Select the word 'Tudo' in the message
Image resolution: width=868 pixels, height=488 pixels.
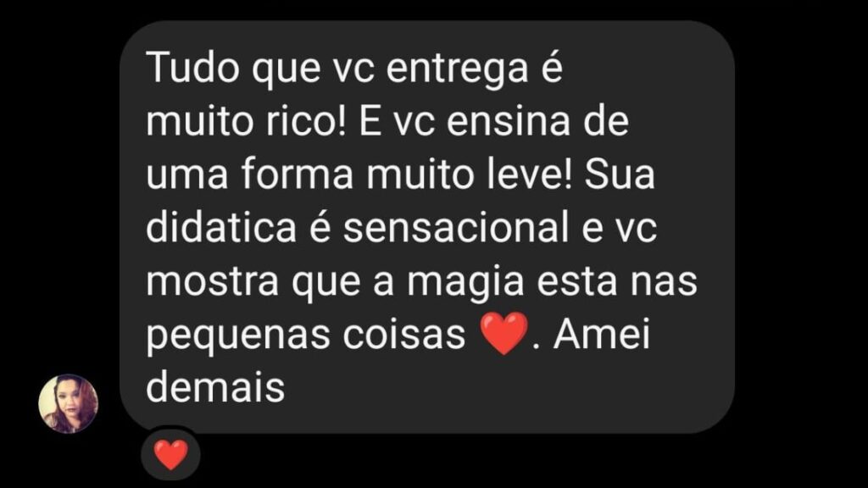point(193,68)
